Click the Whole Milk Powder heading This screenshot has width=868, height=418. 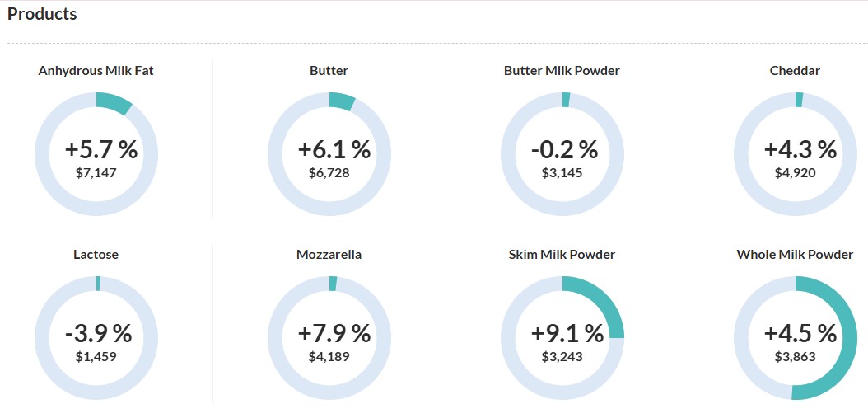(x=795, y=255)
